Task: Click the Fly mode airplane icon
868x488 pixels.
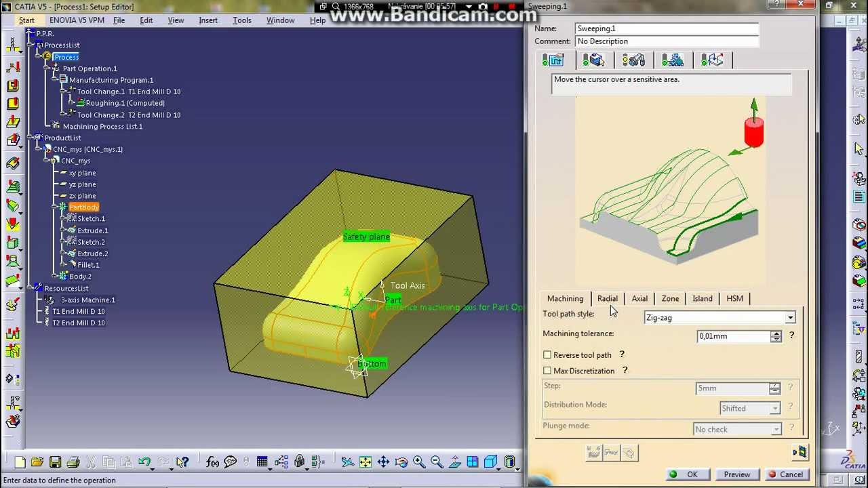Action: (x=348, y=462)
